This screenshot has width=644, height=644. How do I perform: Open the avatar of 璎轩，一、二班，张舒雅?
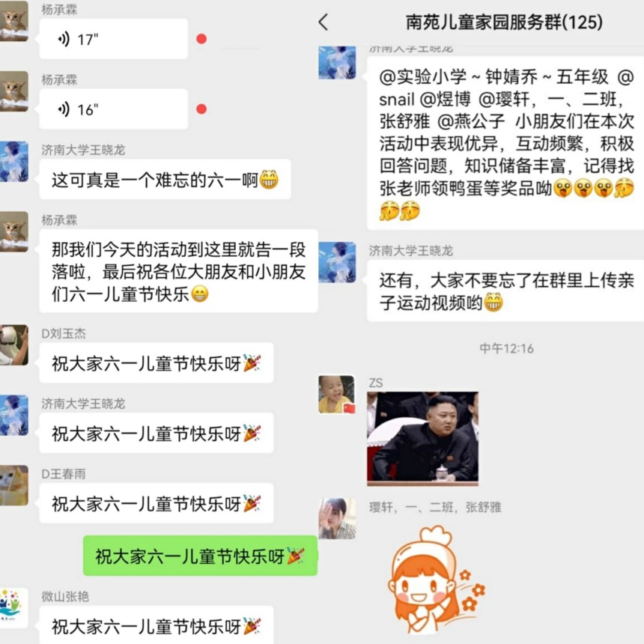(337, 518)
